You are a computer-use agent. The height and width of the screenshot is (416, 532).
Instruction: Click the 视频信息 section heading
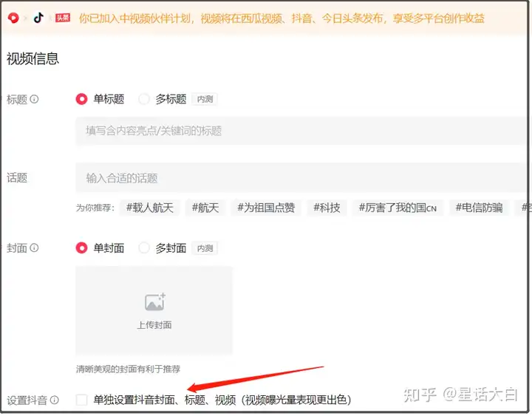click(33, 58)
